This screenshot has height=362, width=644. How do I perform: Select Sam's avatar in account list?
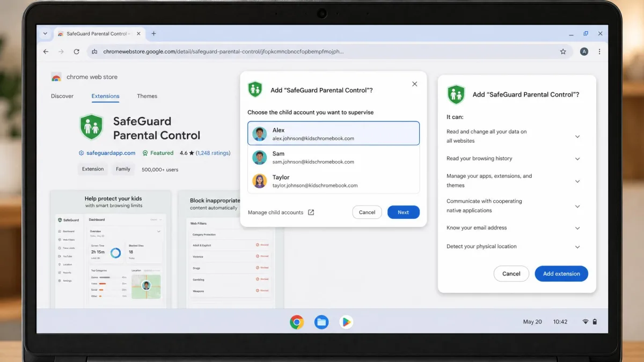(260, 157)
